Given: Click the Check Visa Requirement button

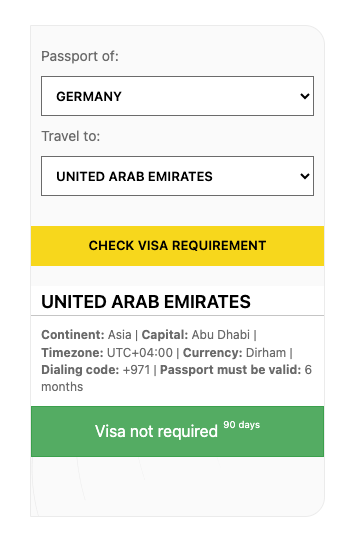Looking at the screenshot, I should pos(177,246).
